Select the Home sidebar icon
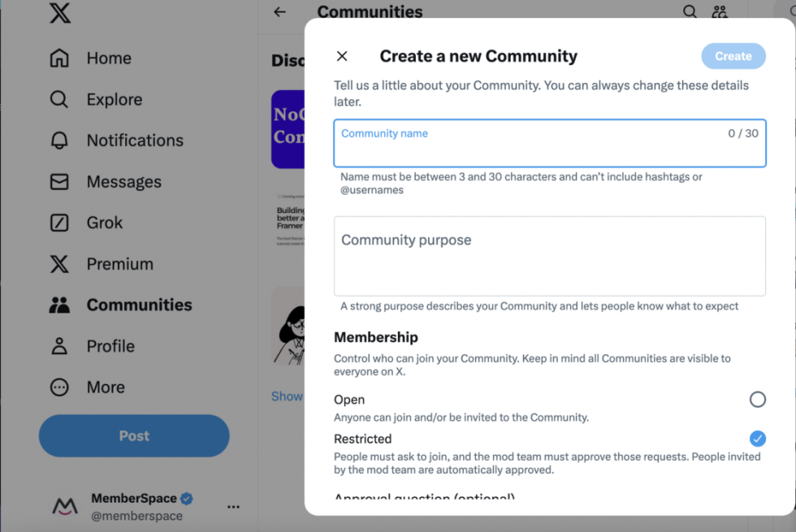 [x=59, y=58]
